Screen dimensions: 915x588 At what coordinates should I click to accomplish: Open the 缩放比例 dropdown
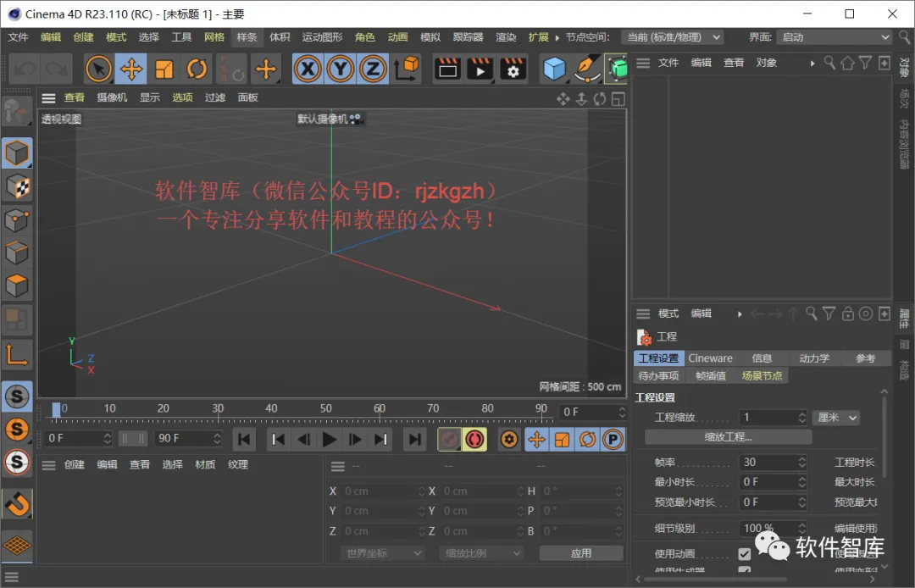pos(481,553)
